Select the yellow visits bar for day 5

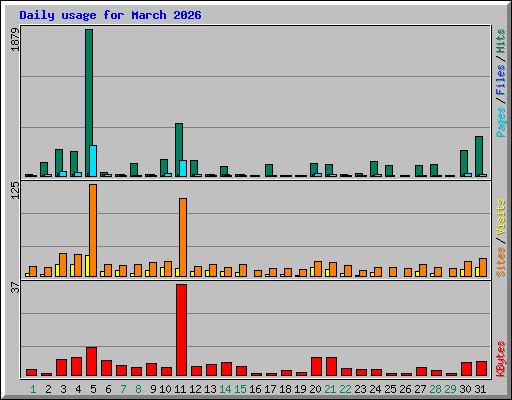[87, 266]
